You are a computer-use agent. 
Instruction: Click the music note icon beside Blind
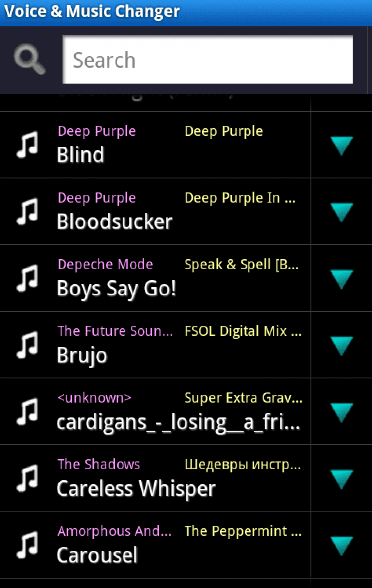28,145
